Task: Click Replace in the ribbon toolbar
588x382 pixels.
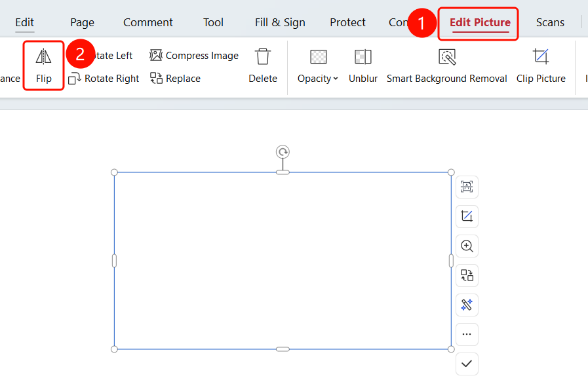Action: 175,79
